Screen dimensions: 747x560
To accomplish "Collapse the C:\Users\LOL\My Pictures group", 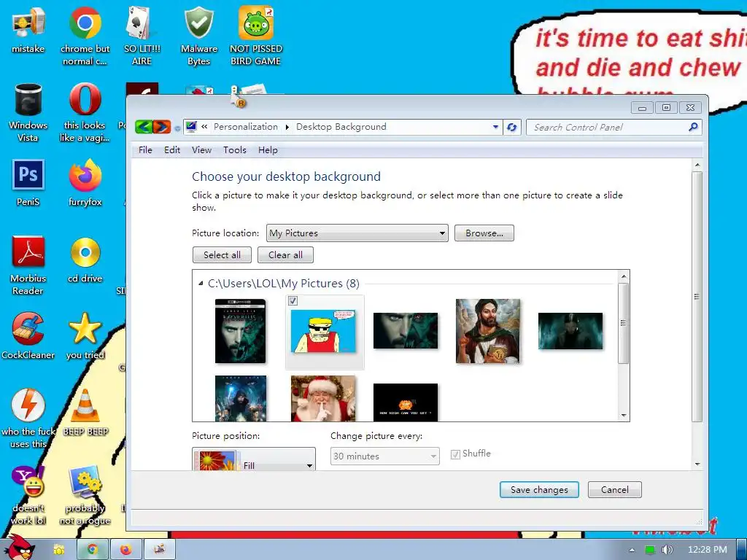I will 201,284.
